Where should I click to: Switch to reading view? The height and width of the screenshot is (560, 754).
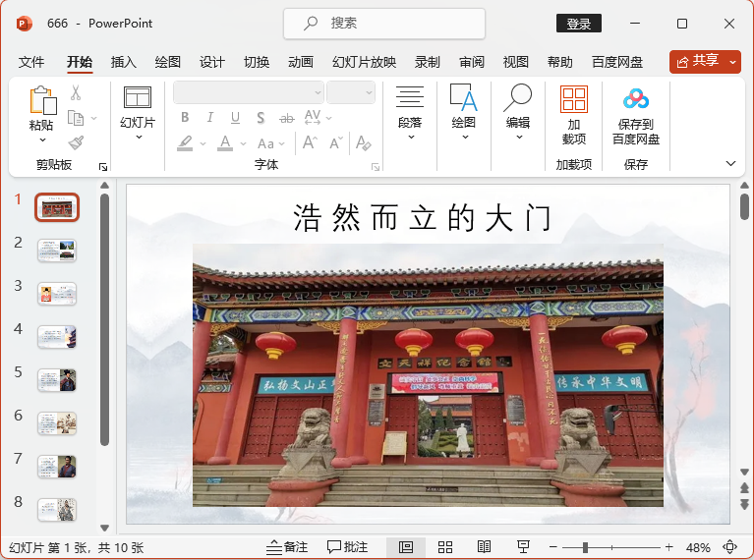(484, 547)
